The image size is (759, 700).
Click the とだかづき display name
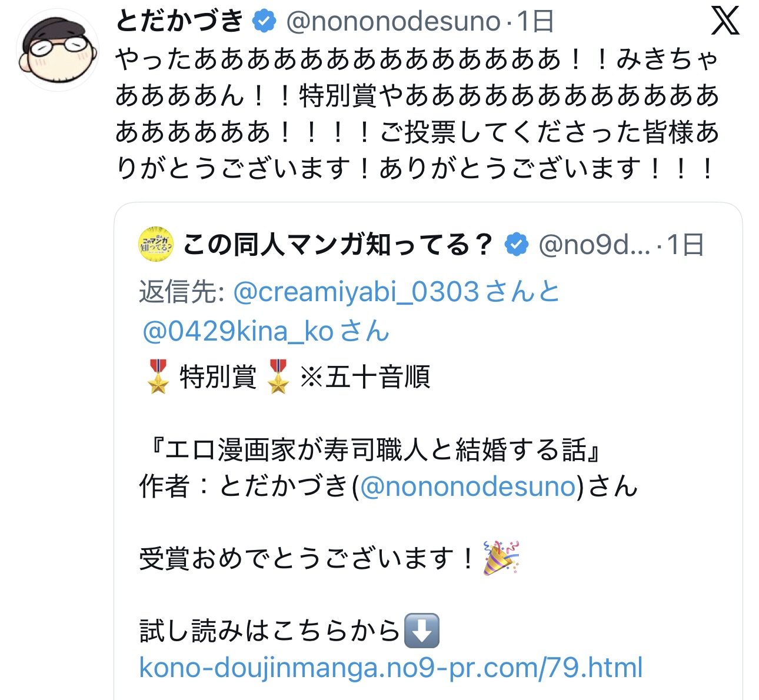click(179, 21)
